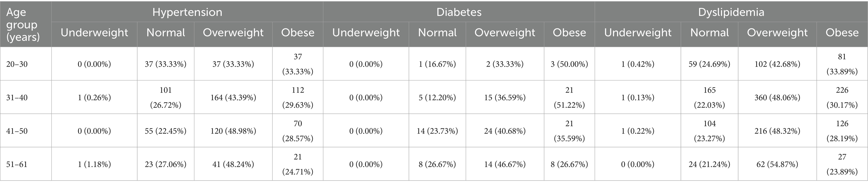Click the cell showing 360 (48.06%)
The height and width of the screenshot is (186, 868).
coord(777,97)
